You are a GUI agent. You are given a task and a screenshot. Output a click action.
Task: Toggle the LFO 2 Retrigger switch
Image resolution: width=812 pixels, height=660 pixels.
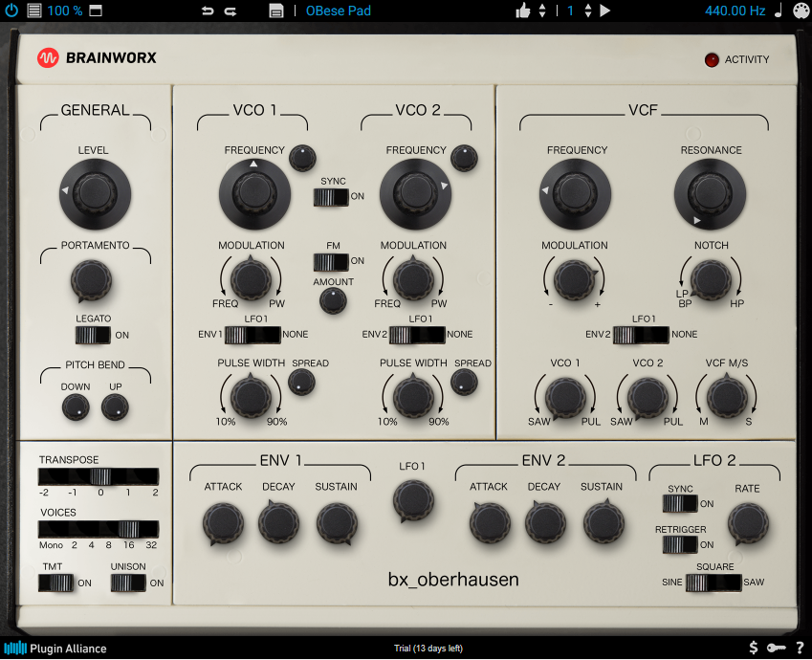click(680, 544)
